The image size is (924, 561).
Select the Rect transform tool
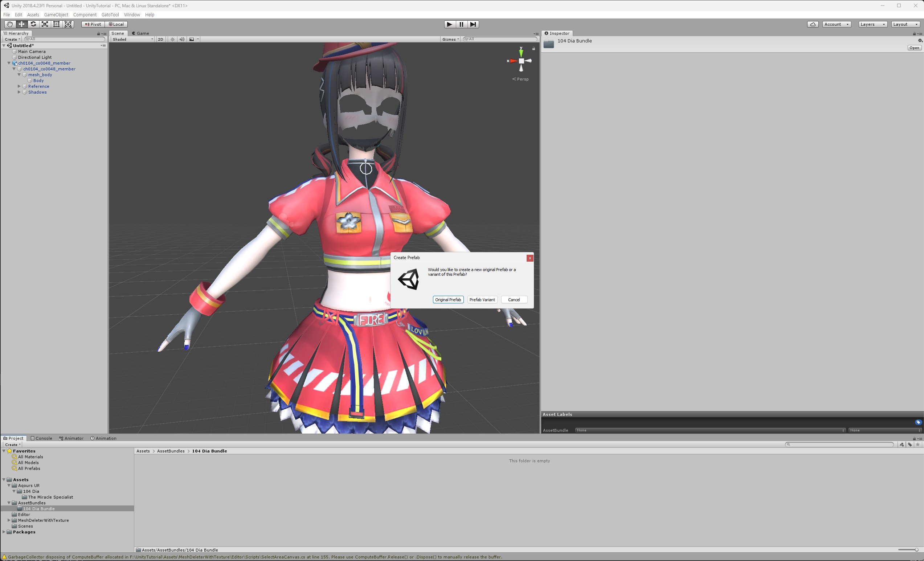click(x=56, y=24)
